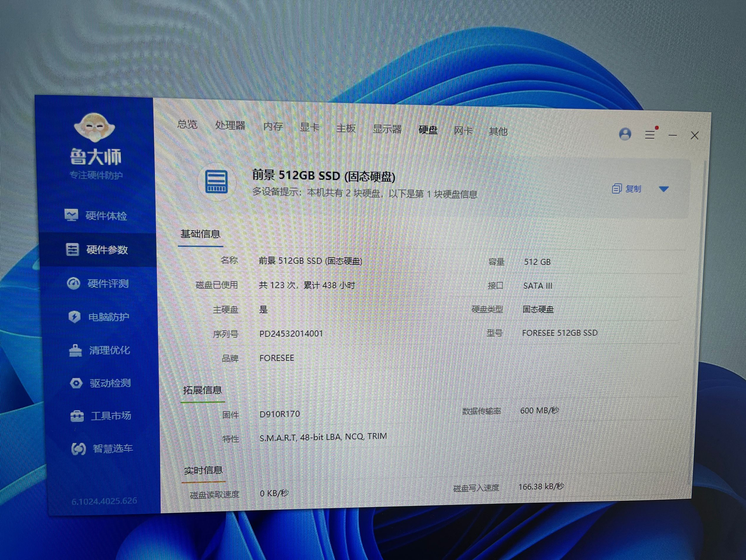The image size is (746, 560).
Task: Switch to the 显示器 tab
Action: click(x=387, y=129)
